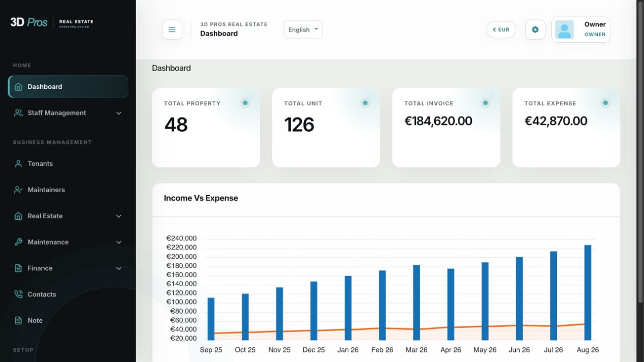This screenshot has height=362, width=644.
Task: Click the € EUR currency button
Action: 501,29
